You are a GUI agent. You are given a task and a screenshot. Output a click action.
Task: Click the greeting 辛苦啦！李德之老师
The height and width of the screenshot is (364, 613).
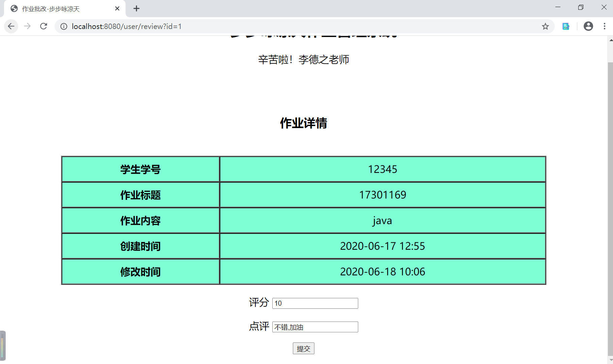pyautogui.click(x=304, y=60)
